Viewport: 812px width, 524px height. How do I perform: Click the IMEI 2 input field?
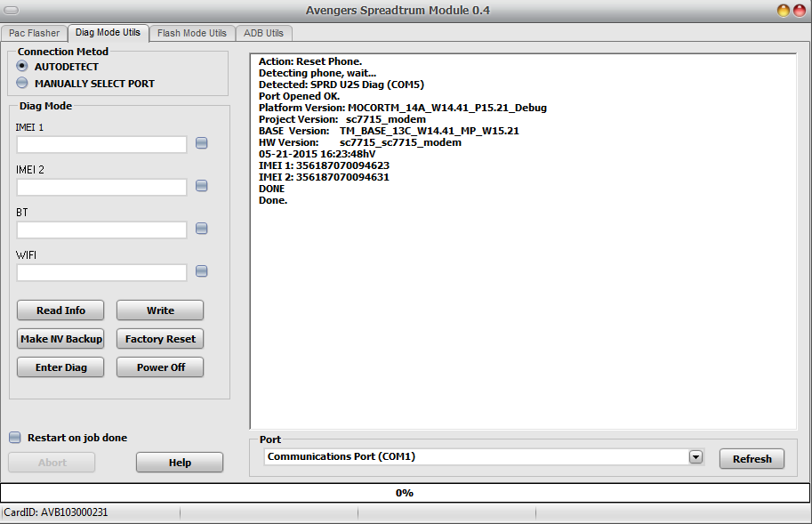tap(101, 187)
